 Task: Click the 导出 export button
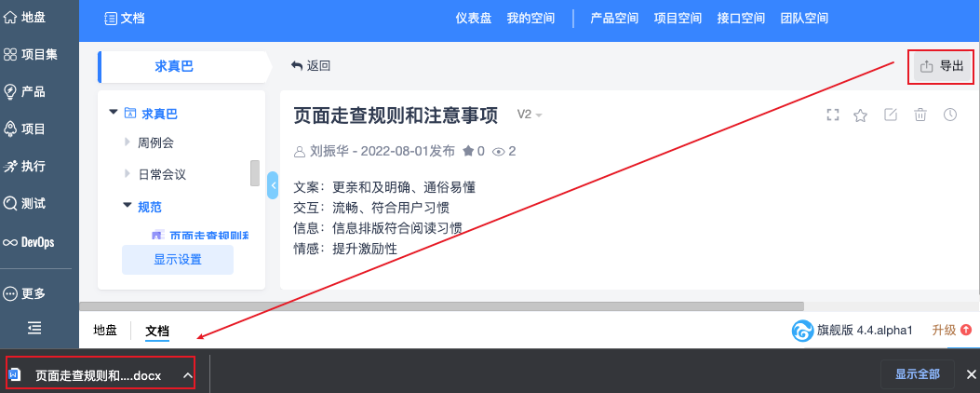point(943,66)
